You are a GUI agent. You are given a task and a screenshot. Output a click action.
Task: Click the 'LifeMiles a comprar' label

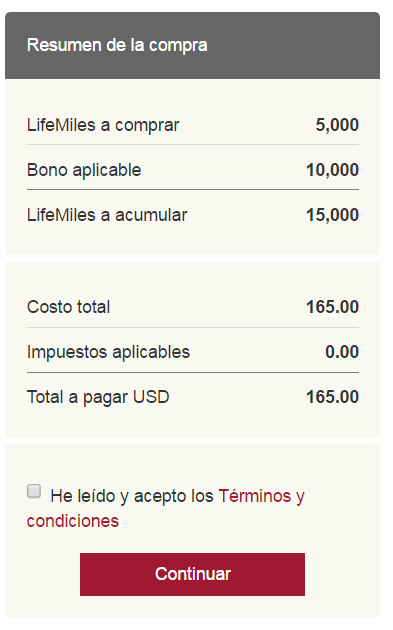coord(103,125)
